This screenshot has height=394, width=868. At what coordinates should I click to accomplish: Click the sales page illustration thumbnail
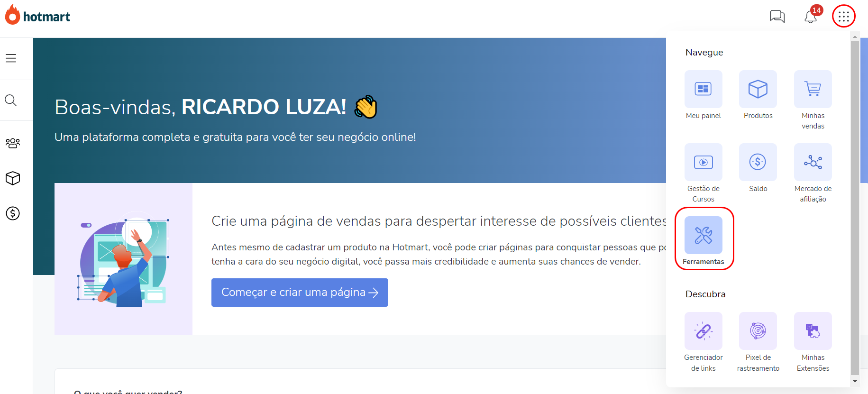123,259
